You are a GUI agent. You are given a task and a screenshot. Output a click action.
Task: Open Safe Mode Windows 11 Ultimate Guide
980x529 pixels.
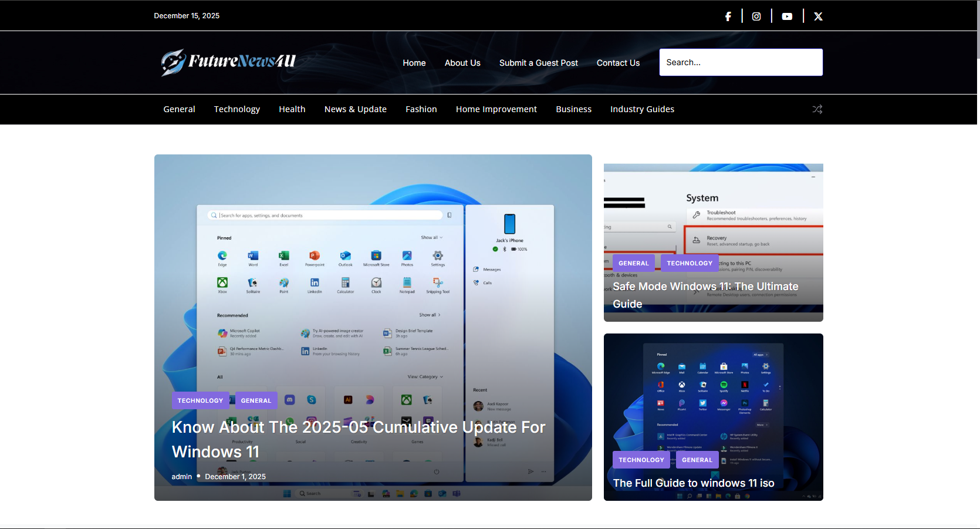coord(705,295)
